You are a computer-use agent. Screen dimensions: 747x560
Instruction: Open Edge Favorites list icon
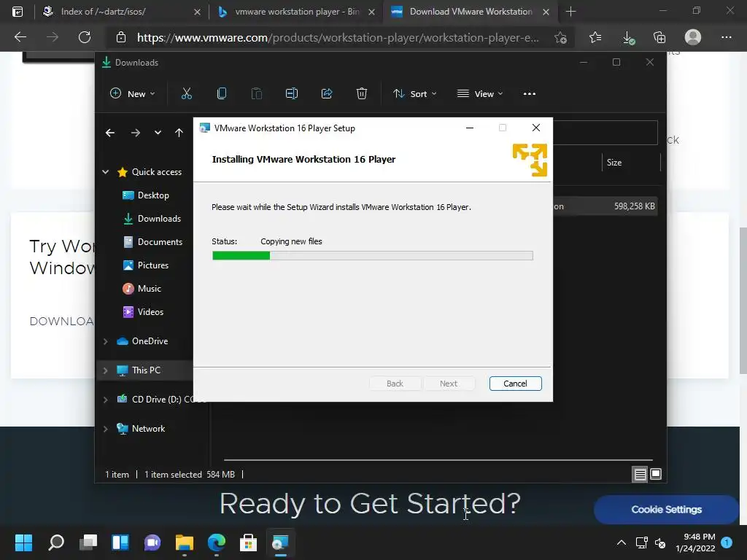pos(595,38)
